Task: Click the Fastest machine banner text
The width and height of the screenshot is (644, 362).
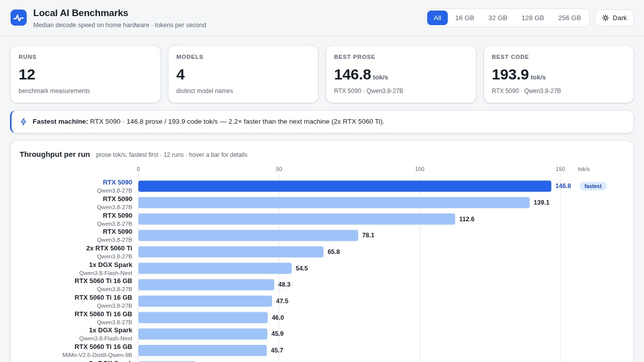Action: point(208,122)
